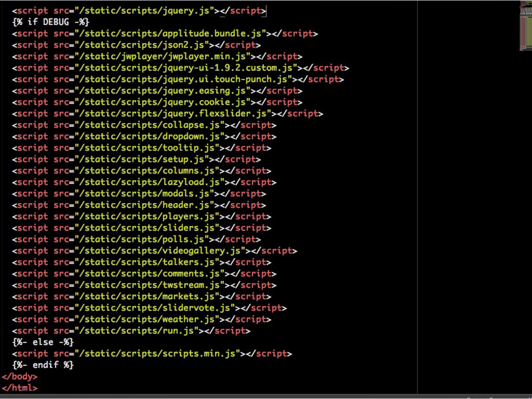Click the closing </body> tag
The image size is (532, 399).
[x=19, y=377]
